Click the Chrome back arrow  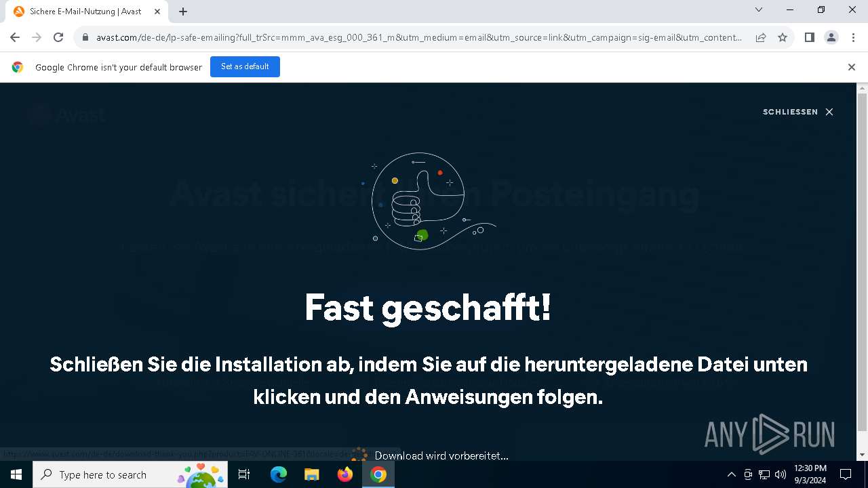(15, 37)
